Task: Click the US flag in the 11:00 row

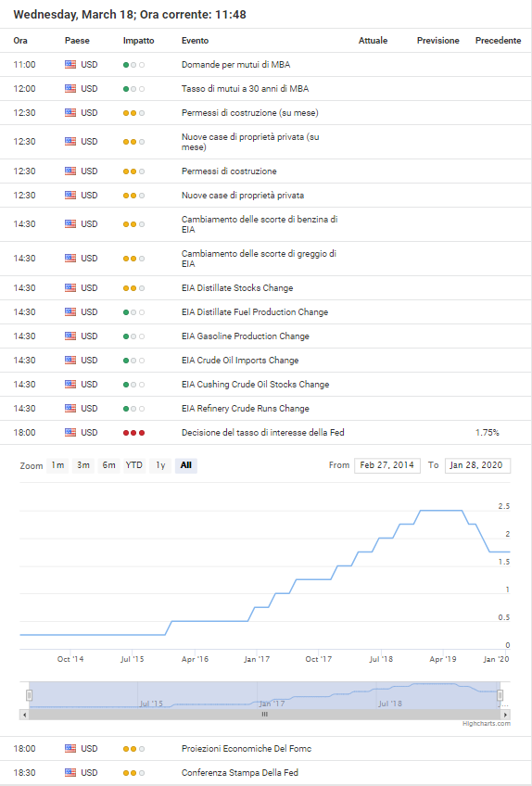Action: pyautogui.click(x=70, y=64)
